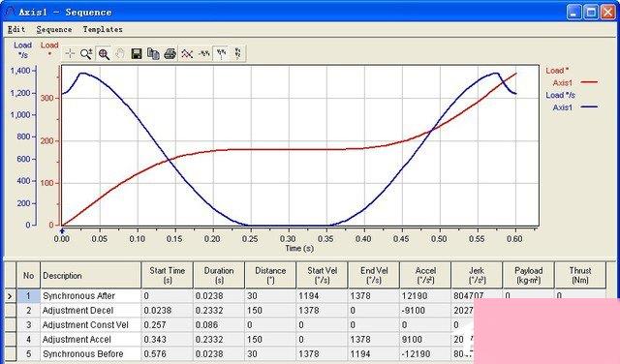Click the Start Time column header

click(168, 275)
